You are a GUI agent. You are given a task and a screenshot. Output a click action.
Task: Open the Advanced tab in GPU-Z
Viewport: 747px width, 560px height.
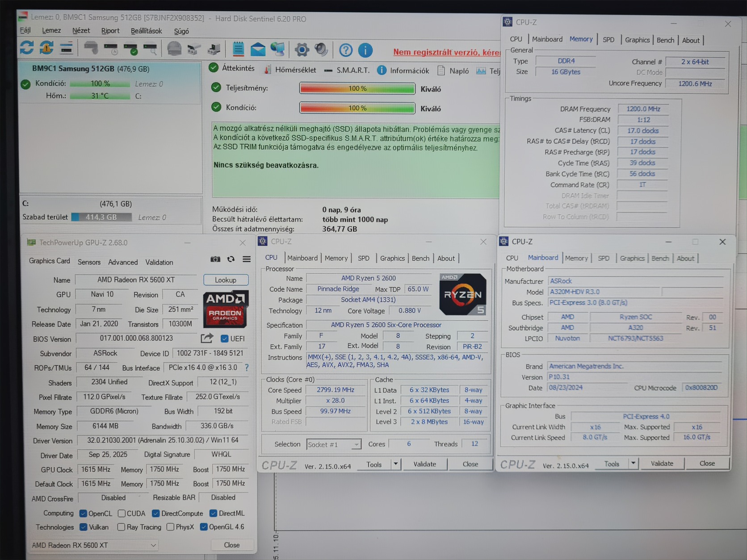coord(123,262)
